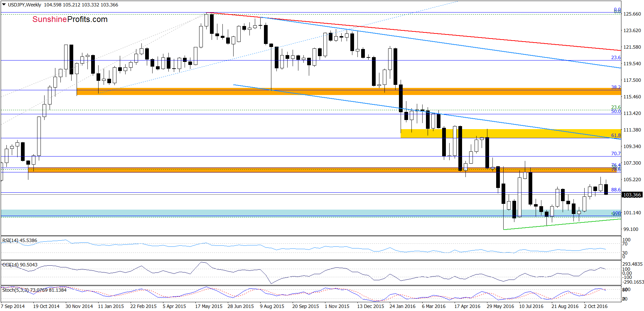Click the 28 Jun 2015 date label

pos(241,306)
